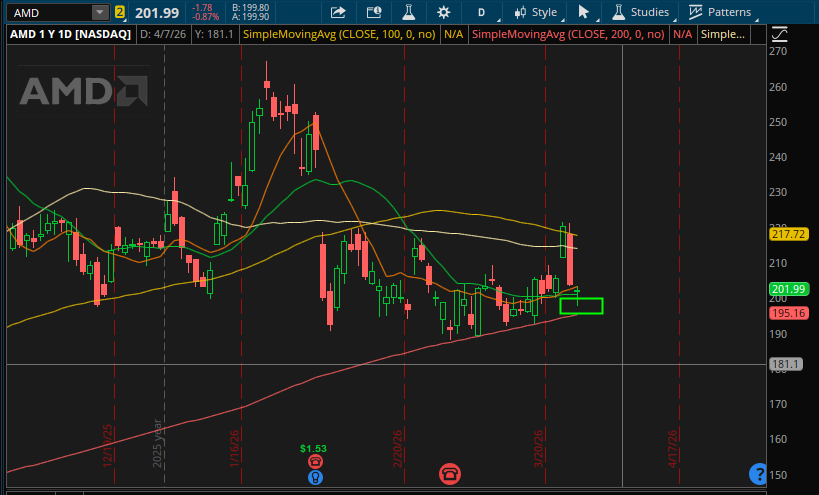Image resolution: width=819 pixels, height=495 pixels.
Task: Click the 1/16/26 expiration date marker
Action: (234, 449)
